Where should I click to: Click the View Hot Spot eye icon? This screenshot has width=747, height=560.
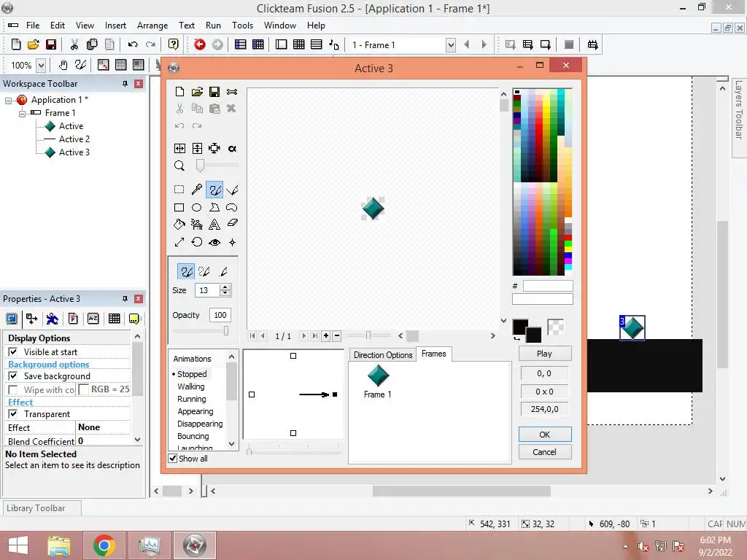point(214,242)
